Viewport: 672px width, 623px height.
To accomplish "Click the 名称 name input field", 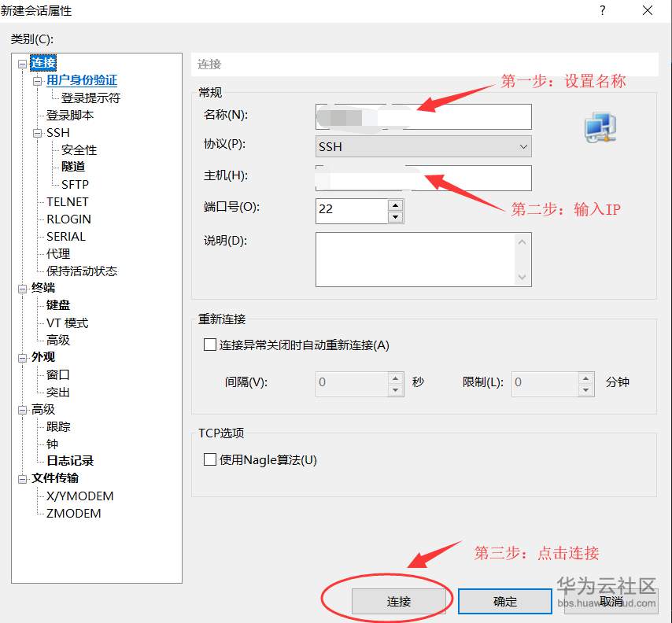I will pyautogui.click(x=423, y=116).
